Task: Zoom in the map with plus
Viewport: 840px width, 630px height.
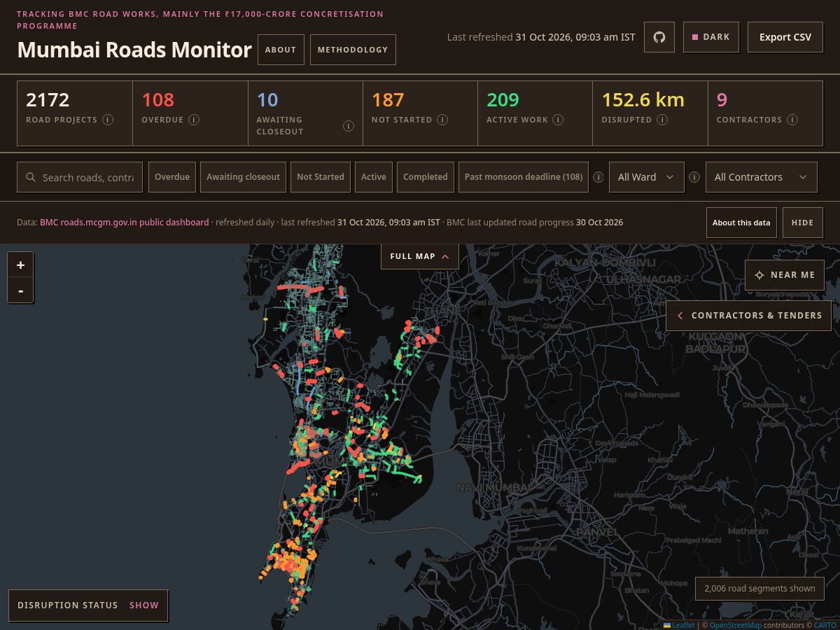Action: click(20, 265)
